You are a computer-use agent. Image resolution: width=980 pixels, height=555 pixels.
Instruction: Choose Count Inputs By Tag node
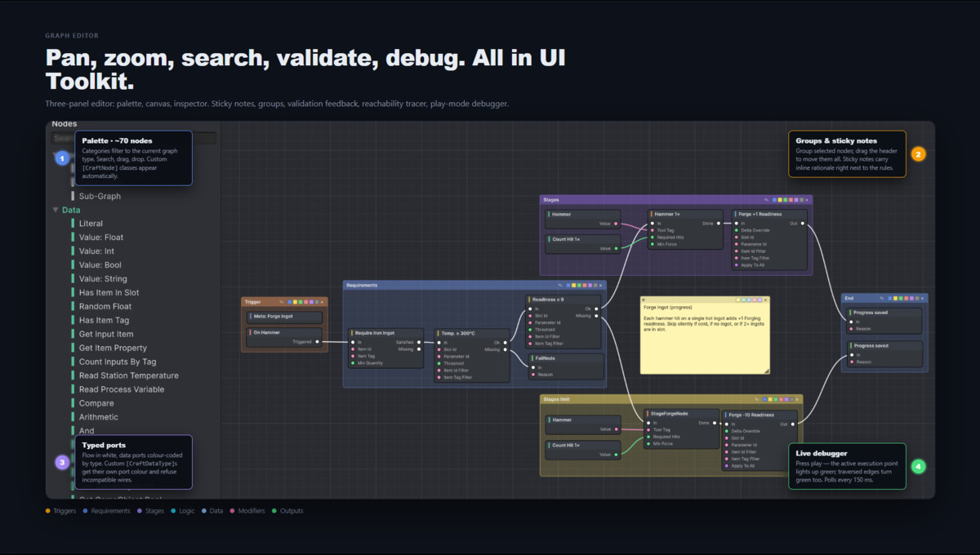tap(118, 362)
